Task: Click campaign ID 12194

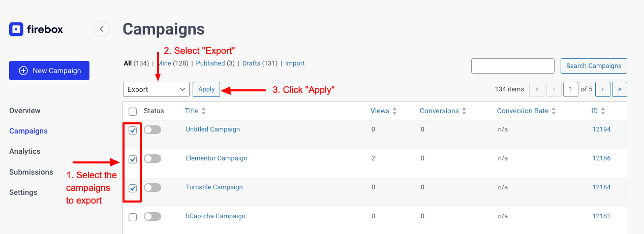Action: coord(601,129)
